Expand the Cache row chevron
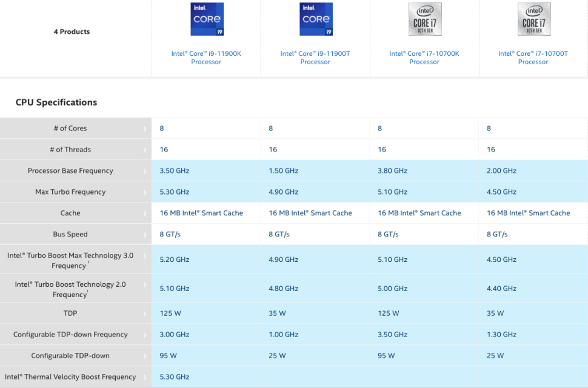 click(145, 213)
